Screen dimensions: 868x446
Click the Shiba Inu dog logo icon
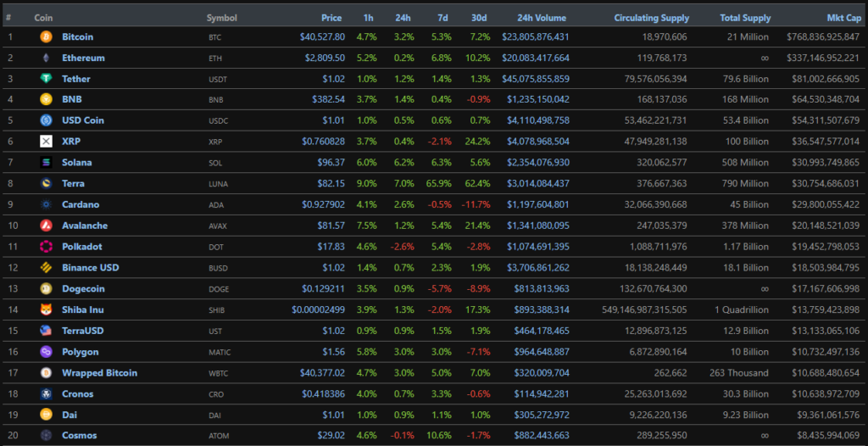(46, 309)
